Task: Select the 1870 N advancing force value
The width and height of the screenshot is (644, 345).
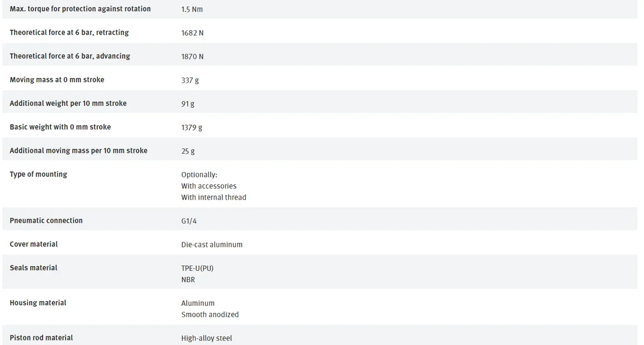Action: click(x=192, y=57)
